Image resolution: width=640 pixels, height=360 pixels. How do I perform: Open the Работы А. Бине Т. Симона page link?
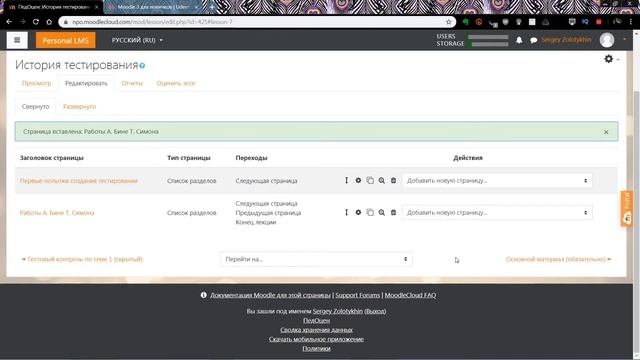pyautogui.click(x=57, y=213)
